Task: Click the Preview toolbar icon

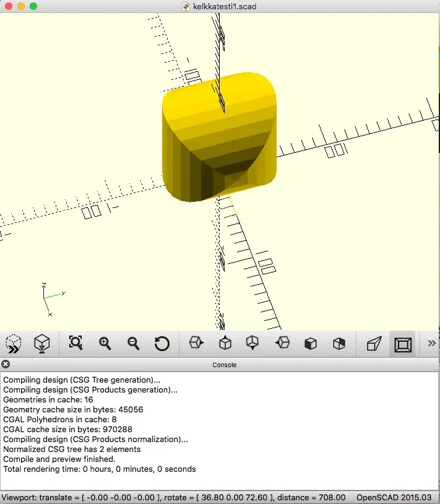Action: pos(14,344)
